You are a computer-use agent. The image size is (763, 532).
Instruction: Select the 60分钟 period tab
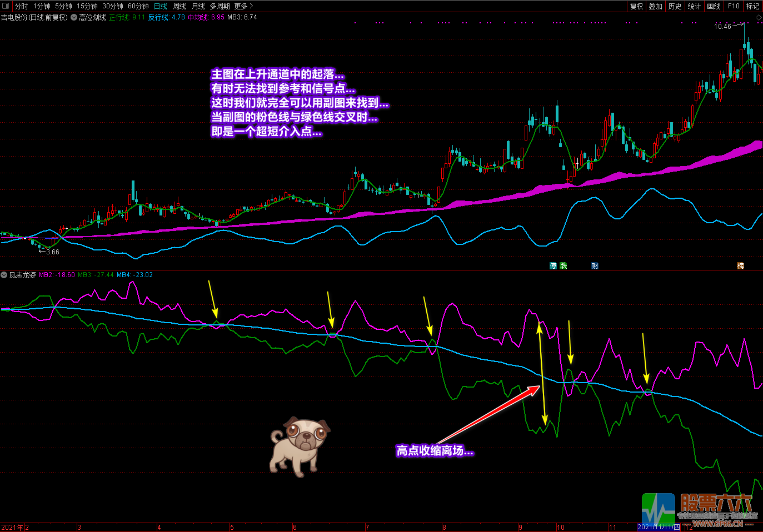138,6
